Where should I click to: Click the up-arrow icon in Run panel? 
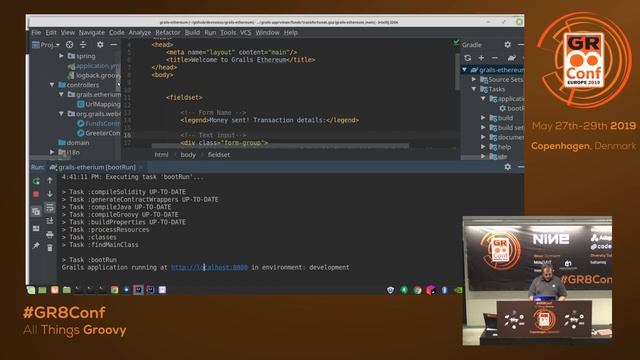[50, 180]
